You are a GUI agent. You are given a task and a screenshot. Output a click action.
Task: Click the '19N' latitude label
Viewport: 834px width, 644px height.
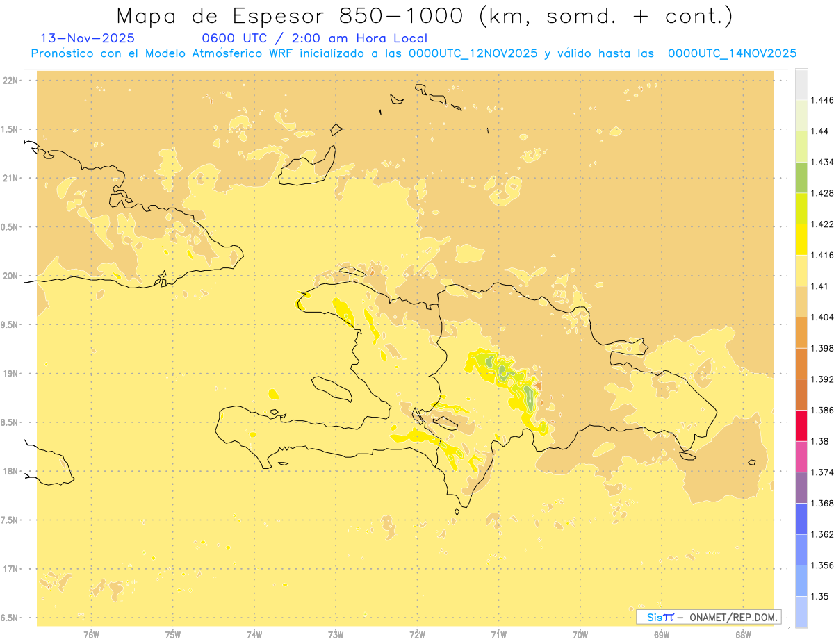tap(11, 374)
